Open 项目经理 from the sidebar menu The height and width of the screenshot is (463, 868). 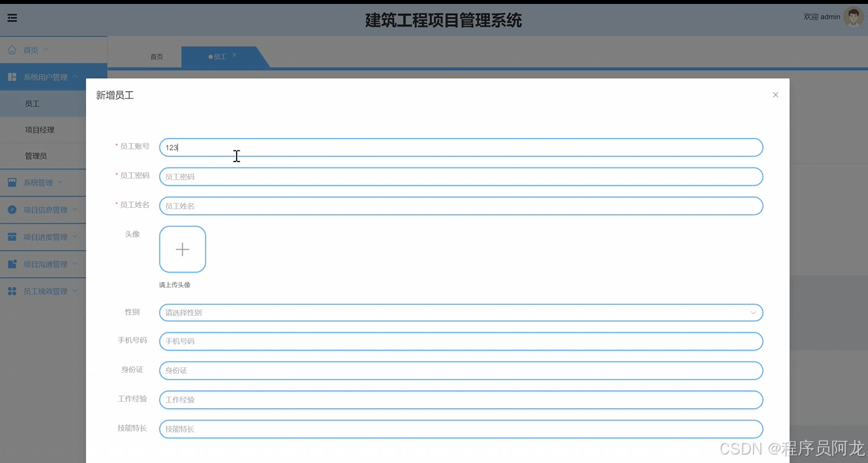[x=33, y=130]
